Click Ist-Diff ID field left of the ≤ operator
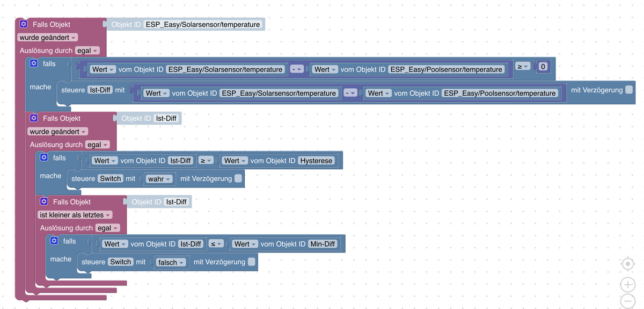Viewport: 644px width, 309px height. pos(191,244)
